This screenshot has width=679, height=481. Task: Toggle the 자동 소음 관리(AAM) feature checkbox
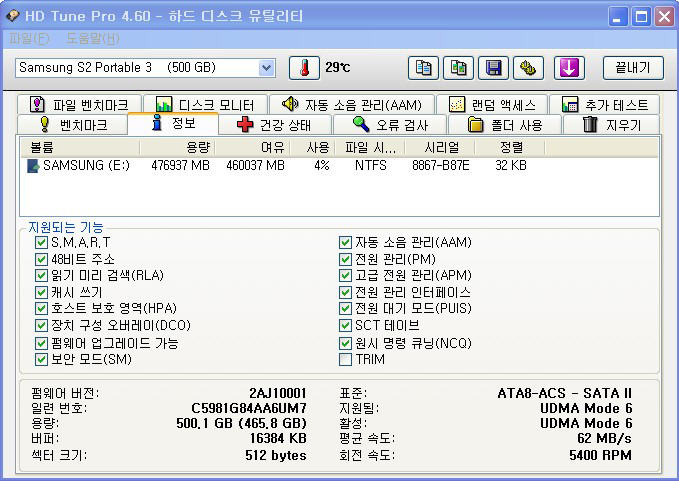[345, 242]
